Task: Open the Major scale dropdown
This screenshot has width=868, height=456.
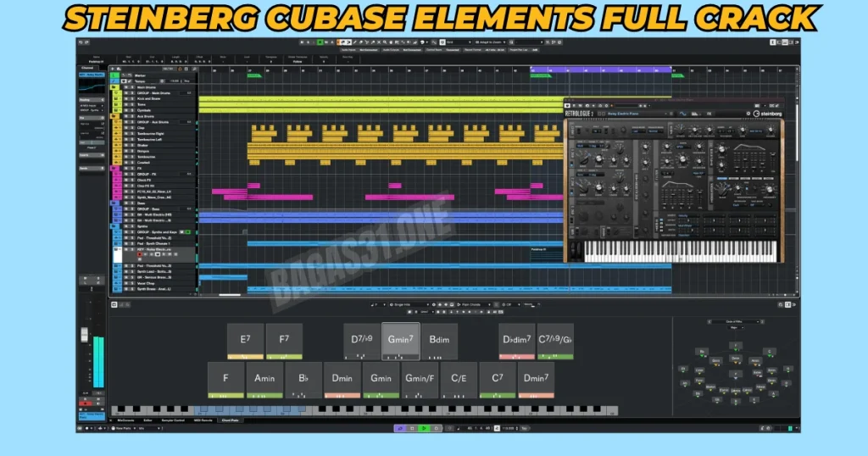Action: (736, 328)
